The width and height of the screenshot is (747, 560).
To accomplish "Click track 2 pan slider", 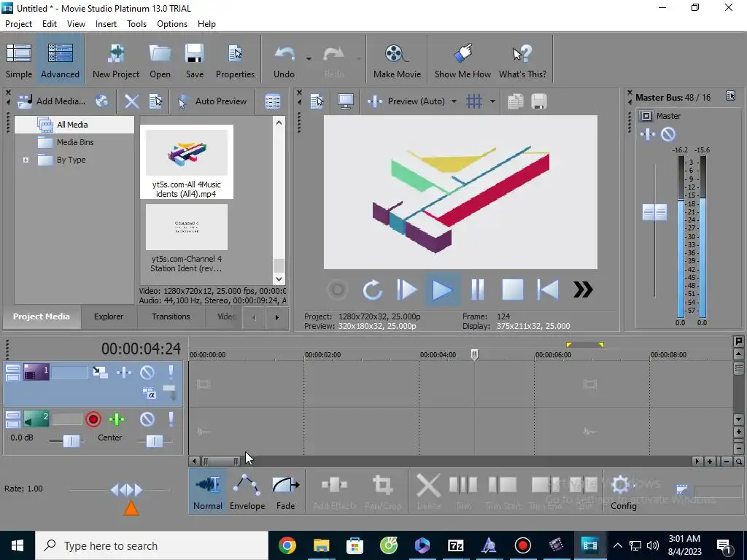I will pos(155,441).
